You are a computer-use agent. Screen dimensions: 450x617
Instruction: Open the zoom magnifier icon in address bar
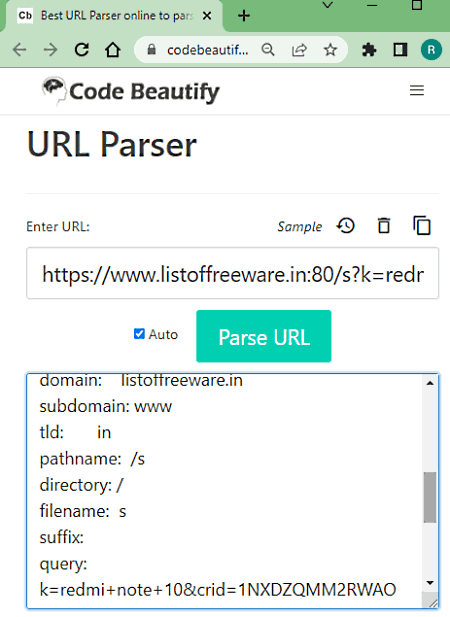pyautogui.click(x=268, y=50)
